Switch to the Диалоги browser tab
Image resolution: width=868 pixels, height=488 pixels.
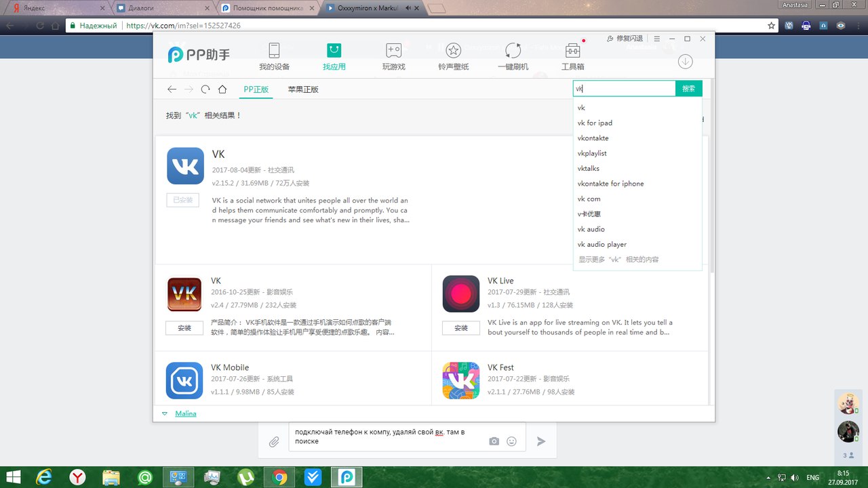[x=163, y=8]
